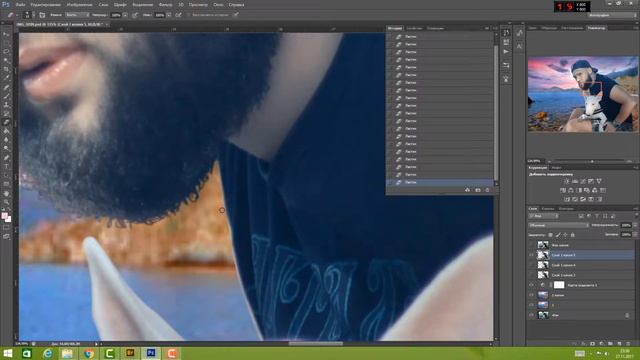Open the Фильтр menu
This screenshot has width=640, height=360.
(165, 5)
